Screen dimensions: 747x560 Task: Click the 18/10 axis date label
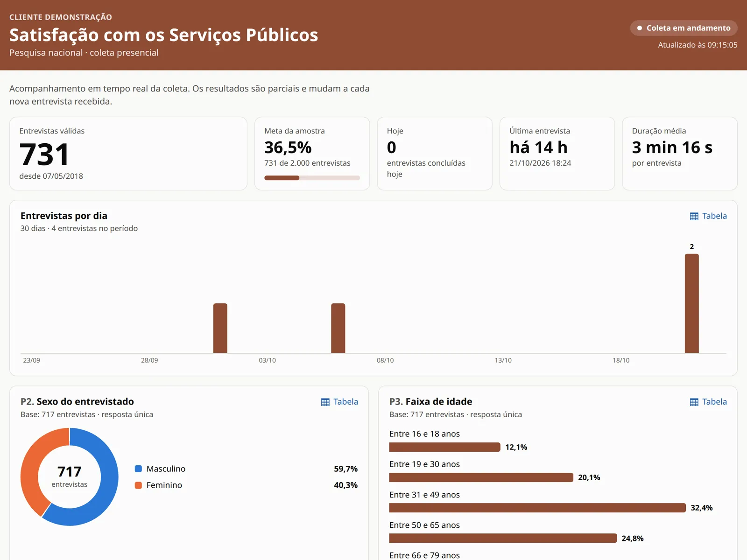621,360
